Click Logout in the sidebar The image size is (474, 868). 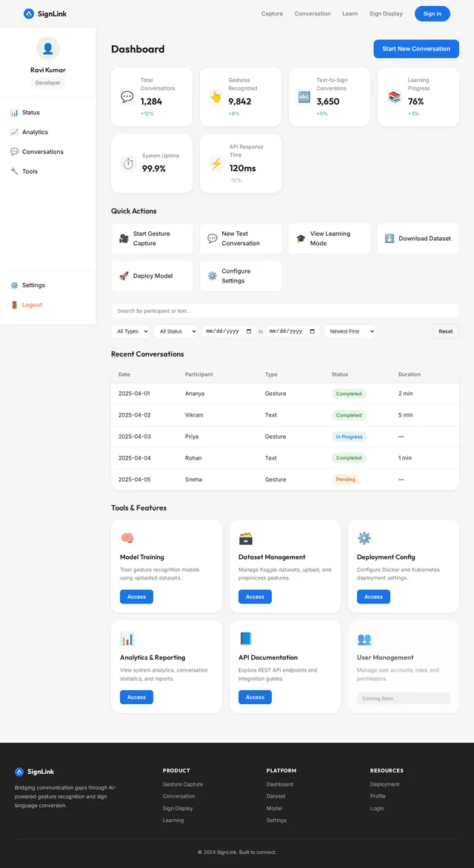[x=48, y=305]
